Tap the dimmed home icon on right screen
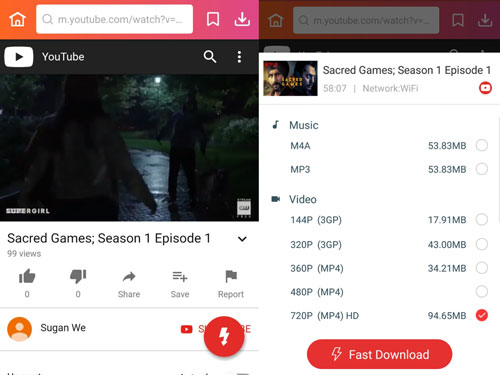 (276, 20)
